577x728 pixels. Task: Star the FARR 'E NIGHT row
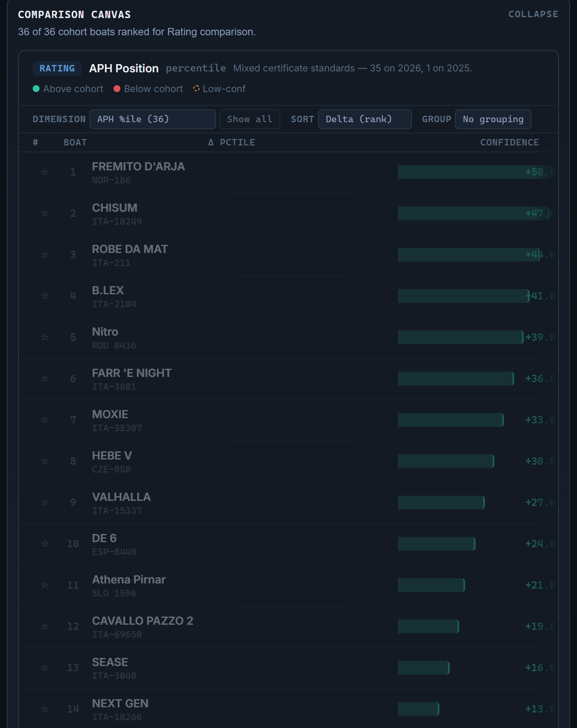point(45,379)
